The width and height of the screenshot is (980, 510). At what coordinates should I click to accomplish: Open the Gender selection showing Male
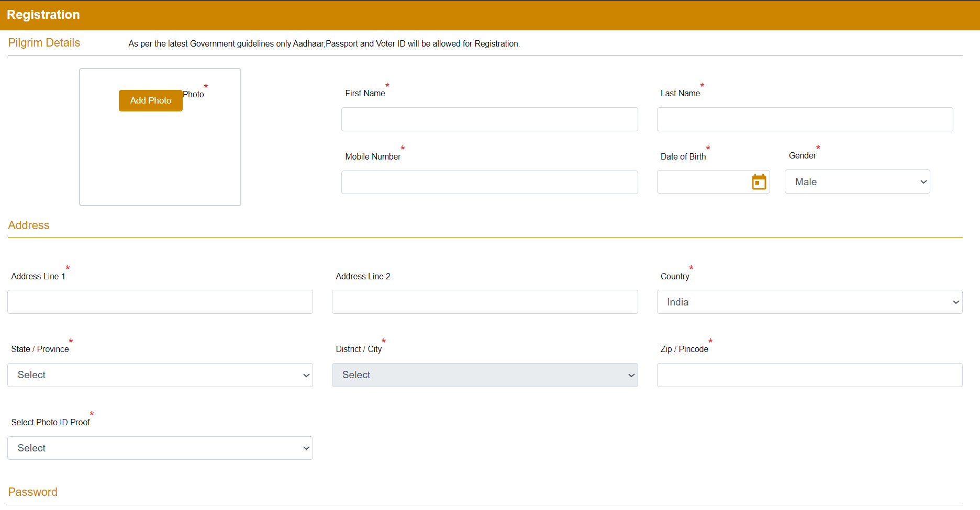857,182
